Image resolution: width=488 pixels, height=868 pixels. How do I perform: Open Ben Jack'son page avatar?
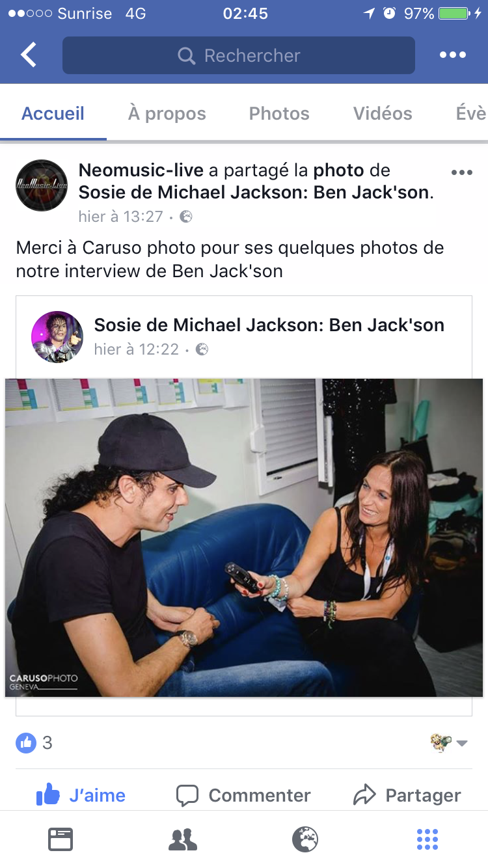pyautogui.click(x=57, y=337)
